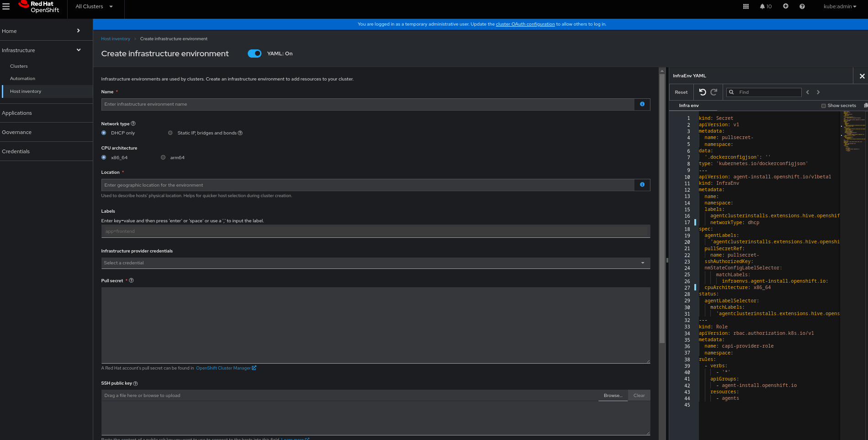
Task: Click the Reset button in YAML editor
Action: (681, 92)
